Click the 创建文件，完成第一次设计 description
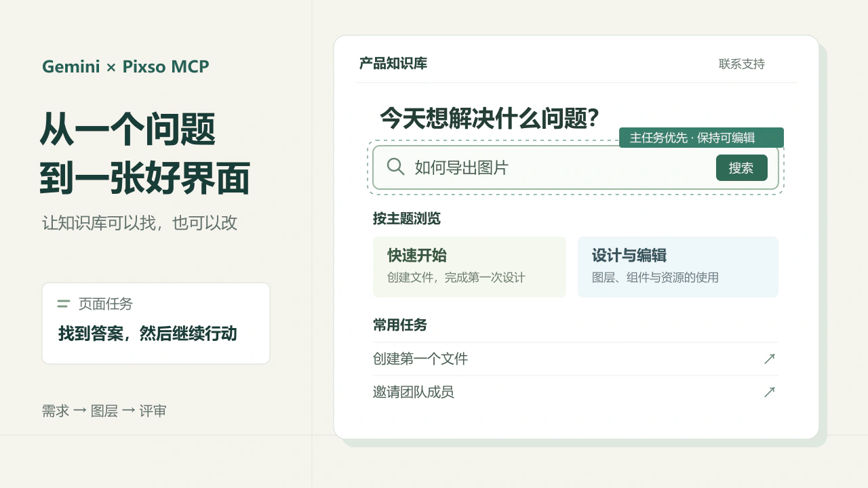The width and height of the screenshot is (868, 488). [x=456, y=277]
